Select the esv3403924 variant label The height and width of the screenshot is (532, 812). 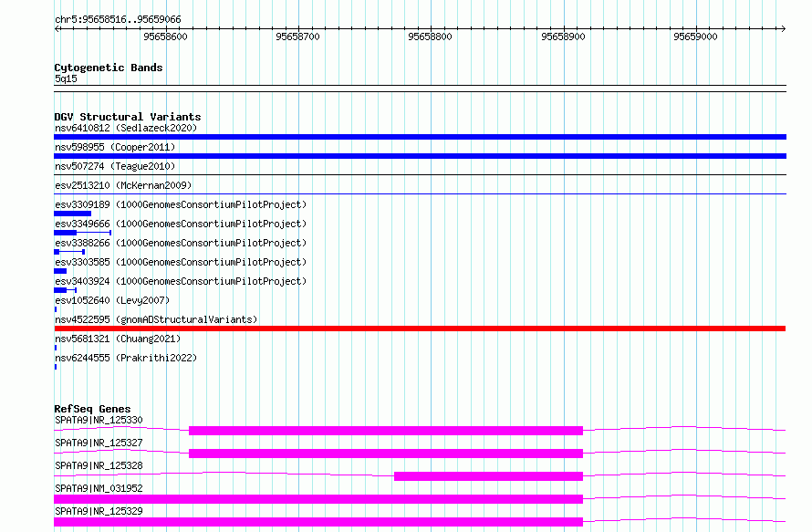pyautogui.click(x=181, y=281)
